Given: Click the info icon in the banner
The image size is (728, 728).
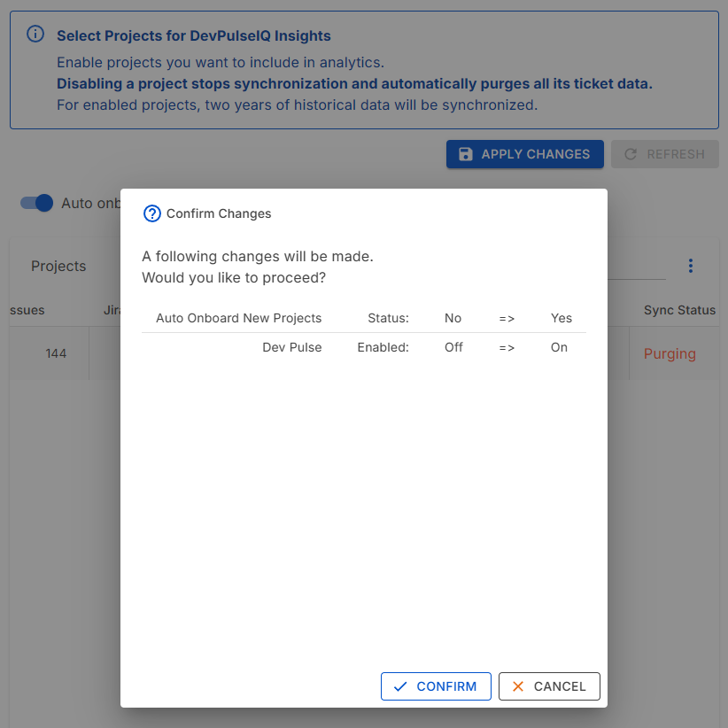Looking at the screenshot, I should [x=35, y=35].
